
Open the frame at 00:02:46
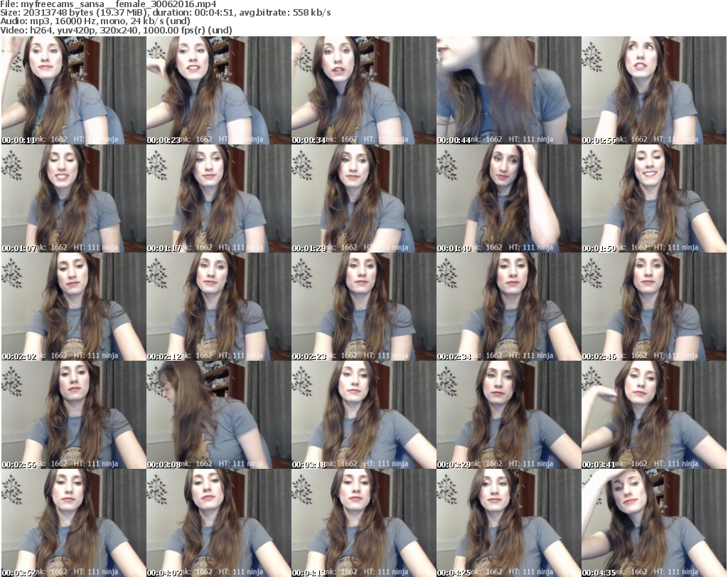point(653,307)
